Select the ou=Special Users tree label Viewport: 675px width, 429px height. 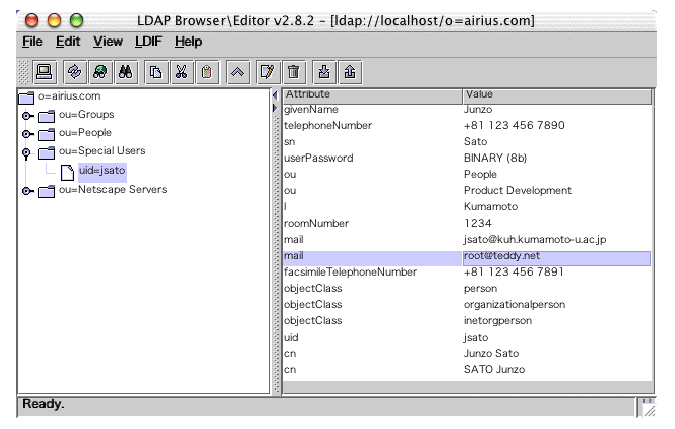(x=102, y=151)
